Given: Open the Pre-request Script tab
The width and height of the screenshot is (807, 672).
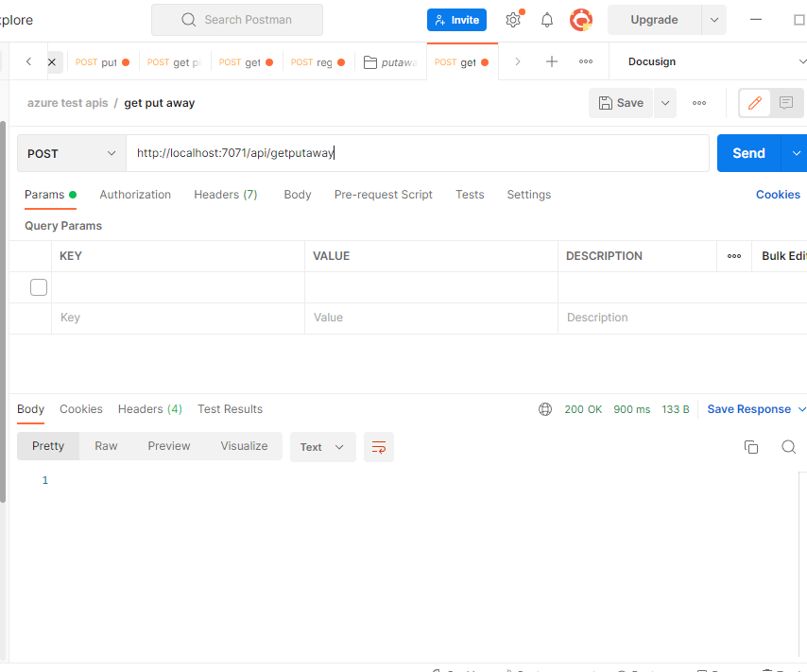Looking at the screenshot, I should pyautogui.click(x=384, y=195).
